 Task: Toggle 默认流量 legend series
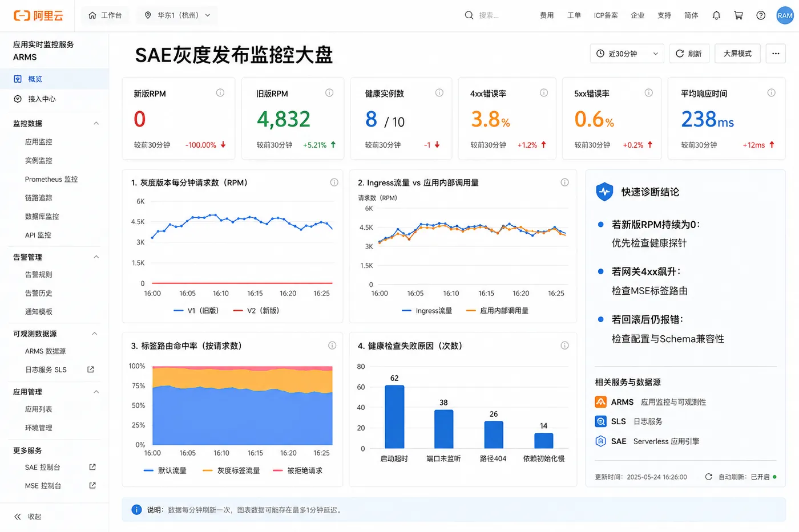pos(165,470)
